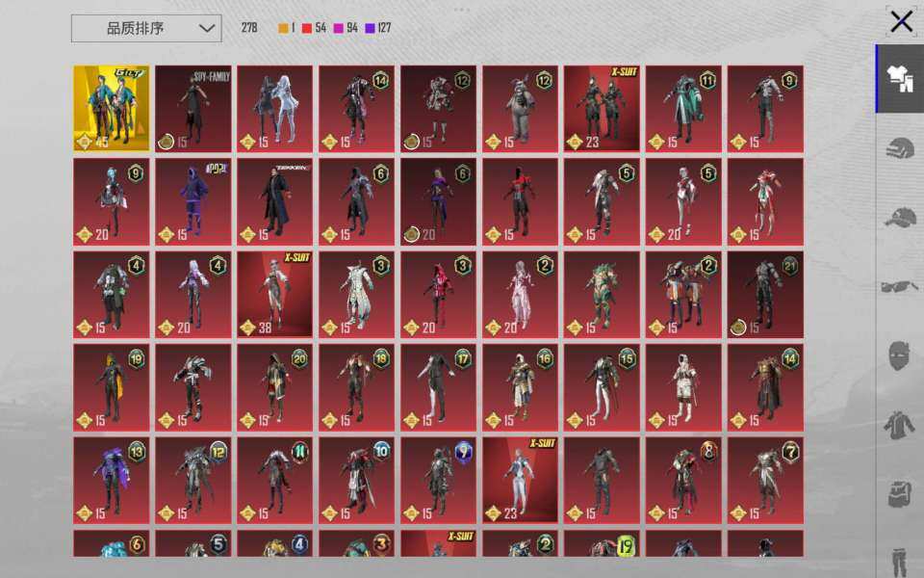Choose the blue-haired outfit with badge 9
The width and height of the screenshot is (924, 578).
click(x=112, y=201)
